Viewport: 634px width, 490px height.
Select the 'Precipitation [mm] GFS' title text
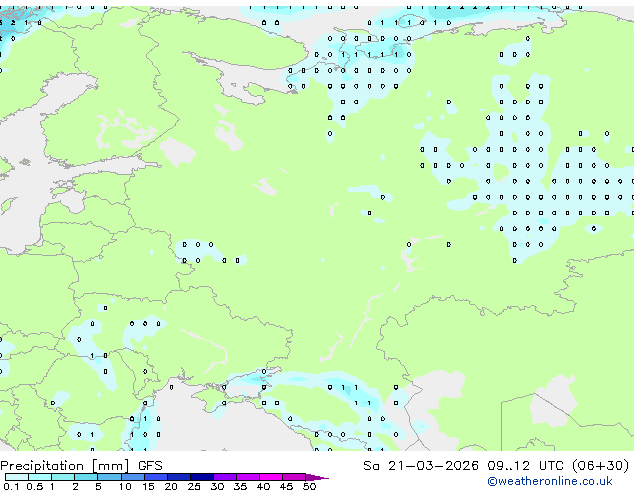[81, 466]
